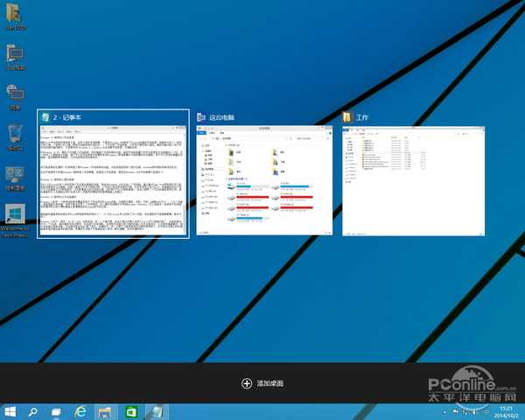Image resolution: width=525 pixels, height=420 pixels.
Task: Open the Start menu
Action: point(10,411)
